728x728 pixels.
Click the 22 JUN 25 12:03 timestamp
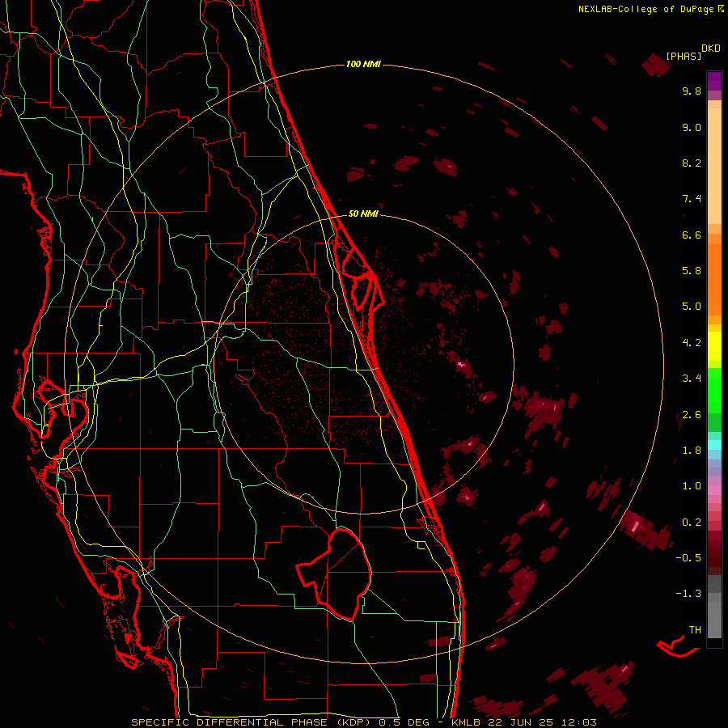click(542, 722)
